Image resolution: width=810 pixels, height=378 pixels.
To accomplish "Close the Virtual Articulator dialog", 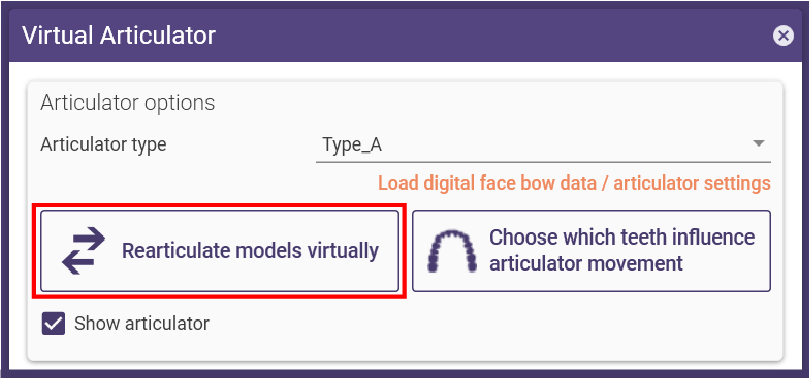I will [783, 36].
